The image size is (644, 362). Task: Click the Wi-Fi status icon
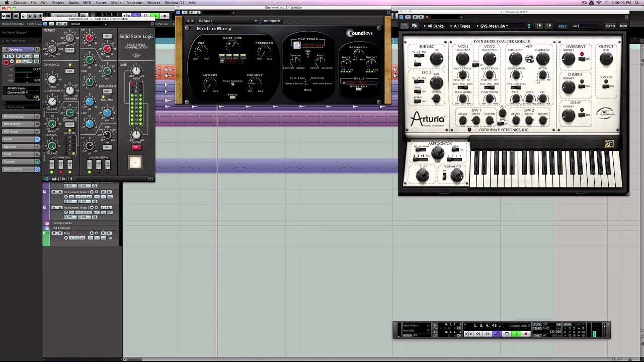pos(598,3)
